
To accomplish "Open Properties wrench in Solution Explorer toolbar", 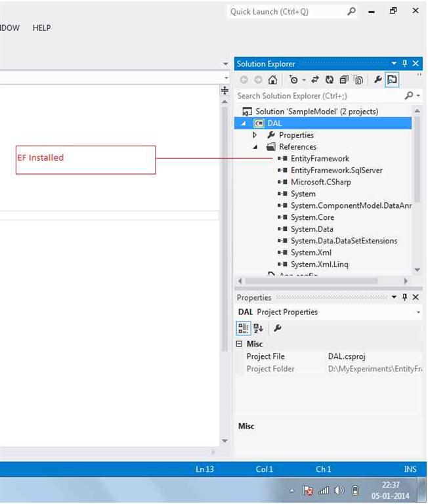I will click(378, 79).
